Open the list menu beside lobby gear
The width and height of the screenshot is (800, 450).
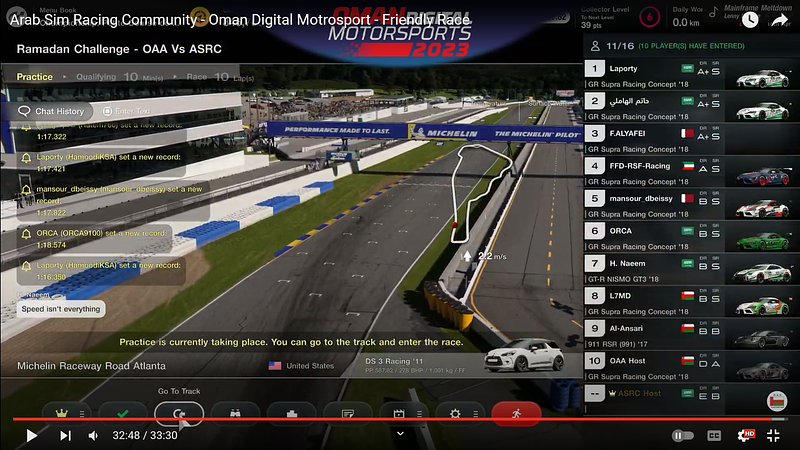coord(475,414)
